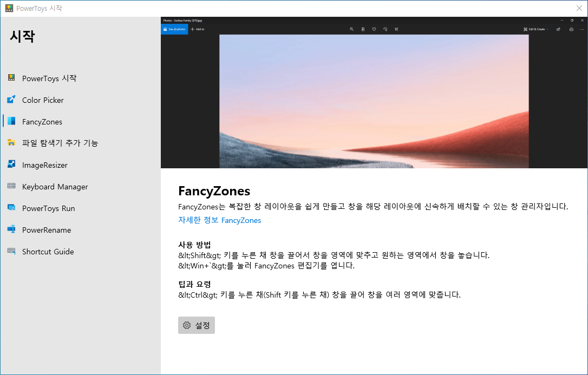Open the PowerRename sidebar icon
Viewport: 588px width, 375px height.
pos(11,229)
